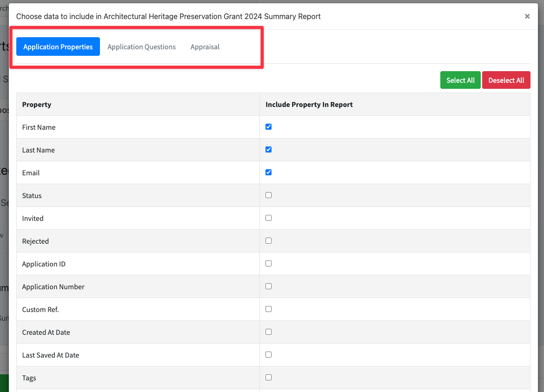Enable the Status property checkbox

pyautogui.click(x=268, y=195)
